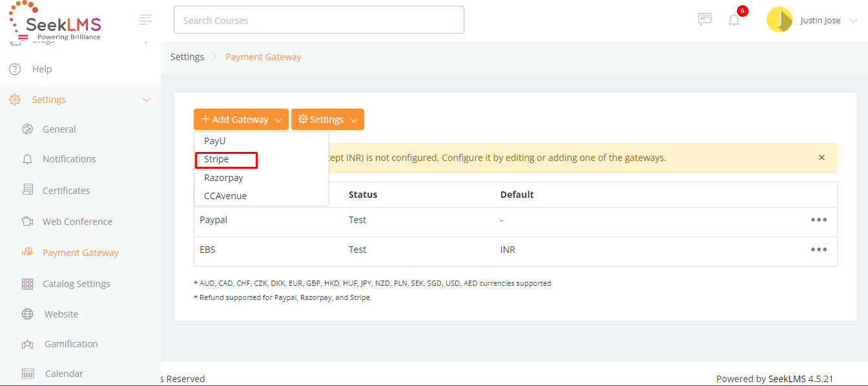Open Payment Gateway in the sidebar

(x=80, y=253)
